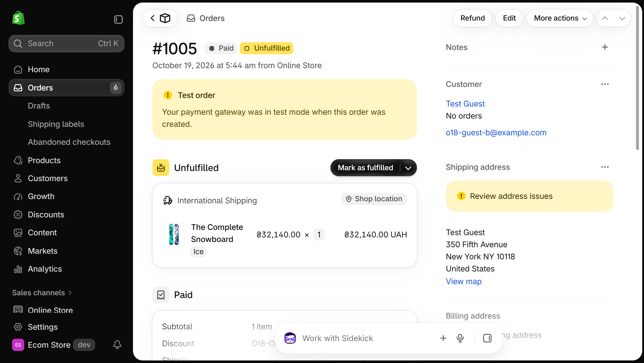Open the Discounts section
Screen dimensions: 644x363
66,215
